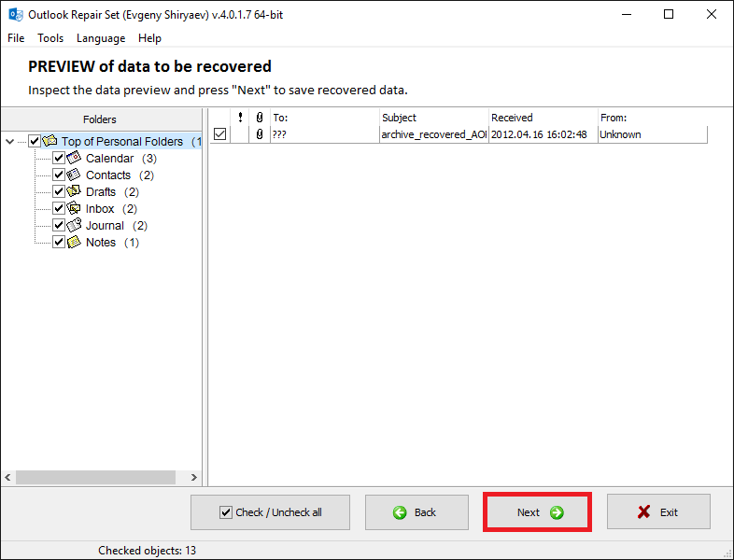Open the File menu
Screen dimensions: 734x560
16,38
